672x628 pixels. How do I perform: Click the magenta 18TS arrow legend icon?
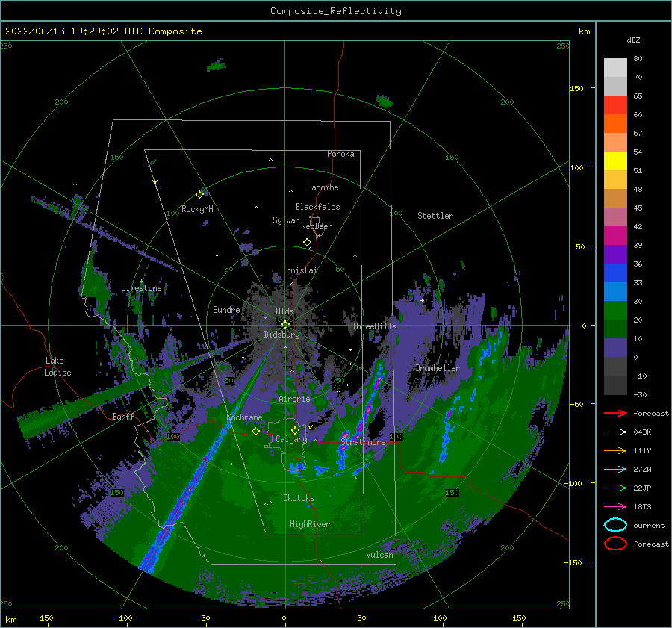point(615,507)
